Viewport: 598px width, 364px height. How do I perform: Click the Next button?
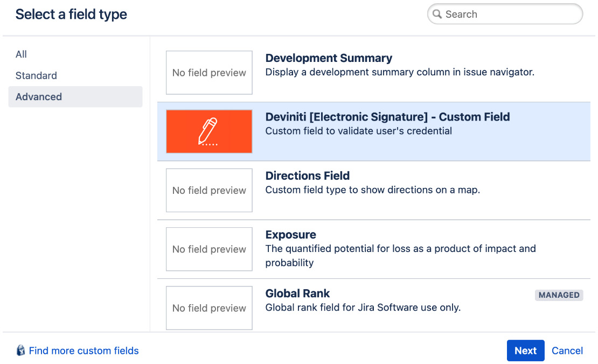tap(525, 350)
